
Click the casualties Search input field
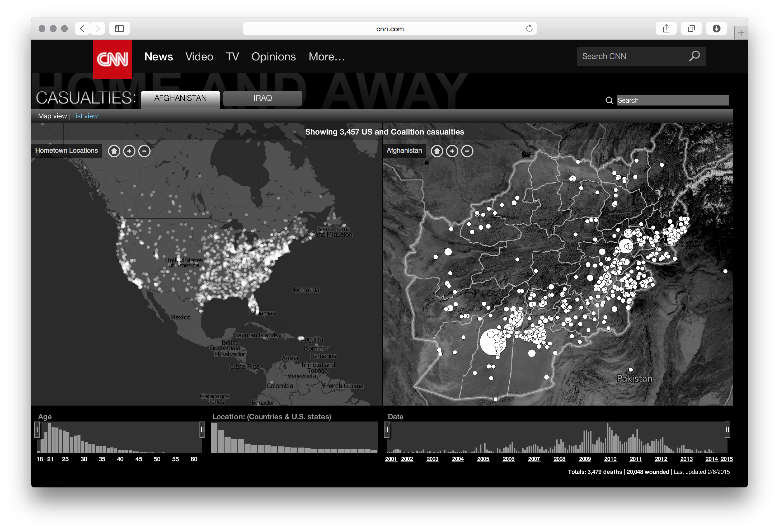[672, 100]
